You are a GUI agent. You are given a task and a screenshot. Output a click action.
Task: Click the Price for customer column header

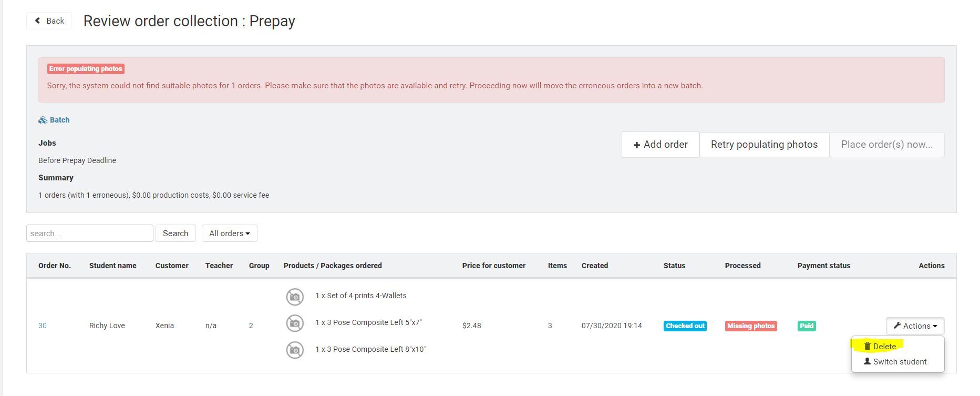494,266
